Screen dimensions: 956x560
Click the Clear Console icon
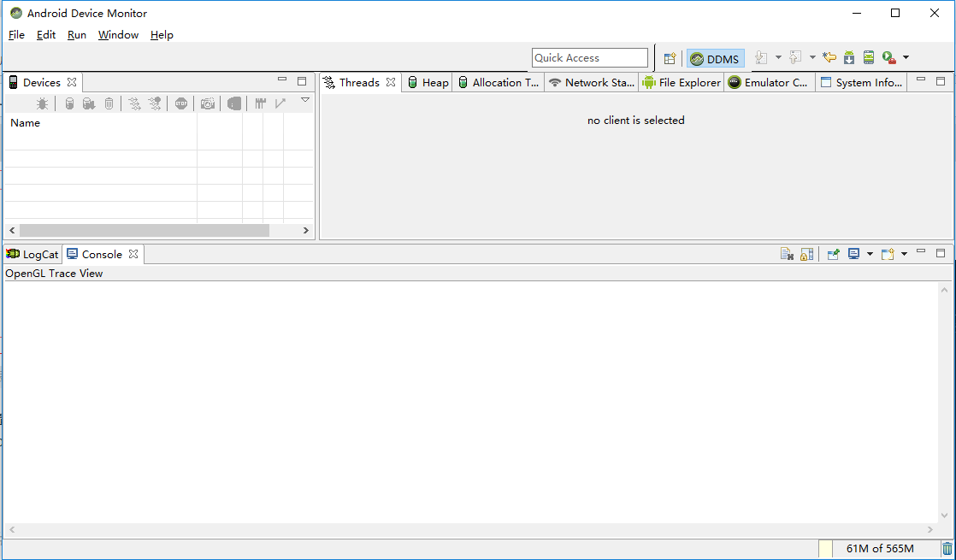pos(787,254)
